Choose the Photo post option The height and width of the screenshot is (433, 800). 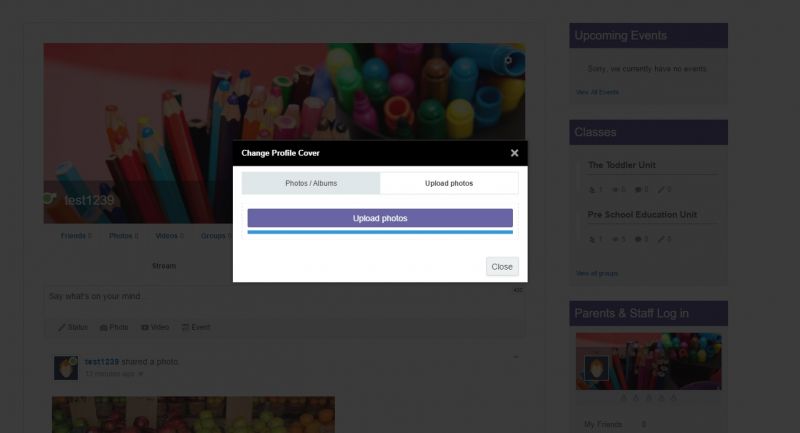114,327
